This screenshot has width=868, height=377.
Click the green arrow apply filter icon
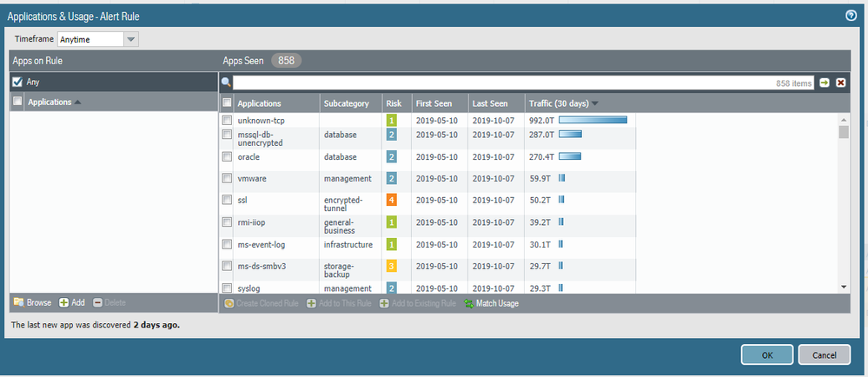point(825,83)
